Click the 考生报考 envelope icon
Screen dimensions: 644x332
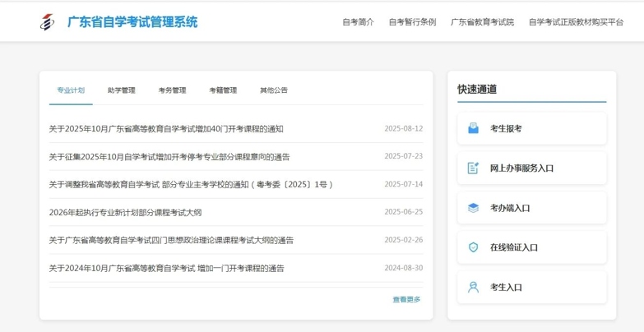tap(473, 128)
